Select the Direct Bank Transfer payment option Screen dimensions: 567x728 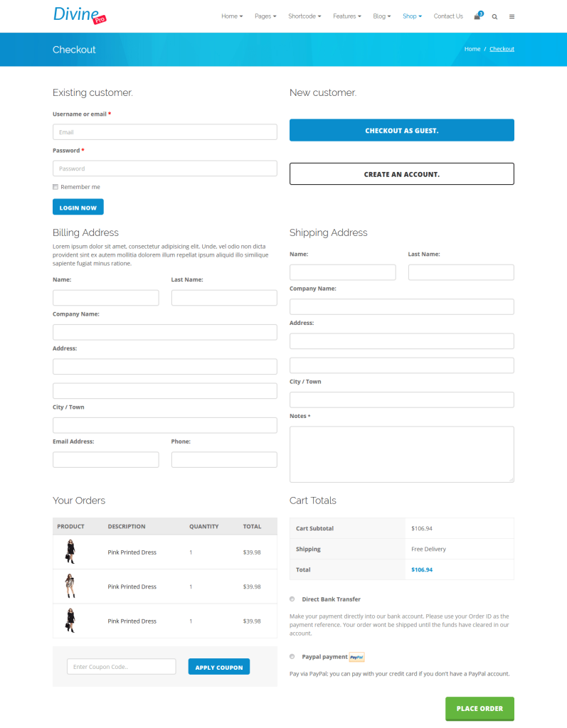point(292,598)
